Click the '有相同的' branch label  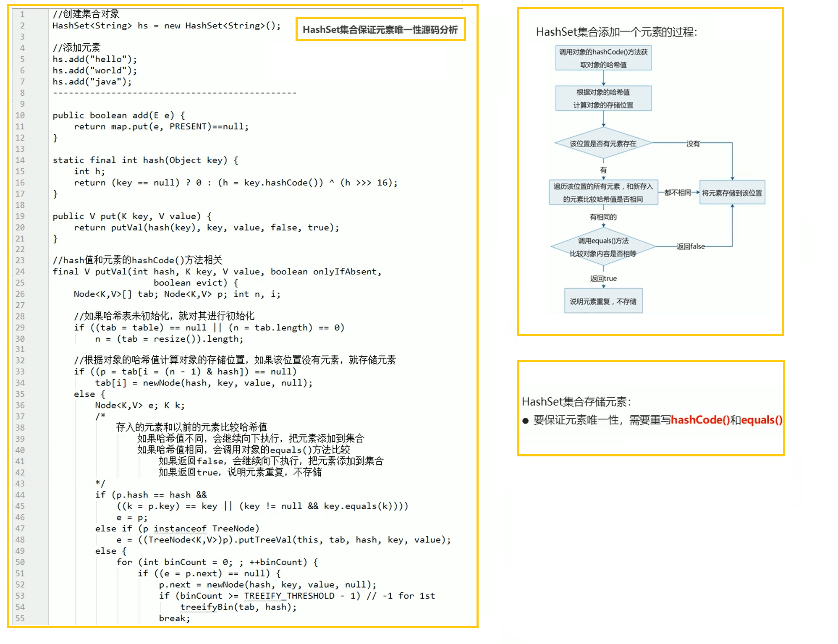tap(603, 217)
